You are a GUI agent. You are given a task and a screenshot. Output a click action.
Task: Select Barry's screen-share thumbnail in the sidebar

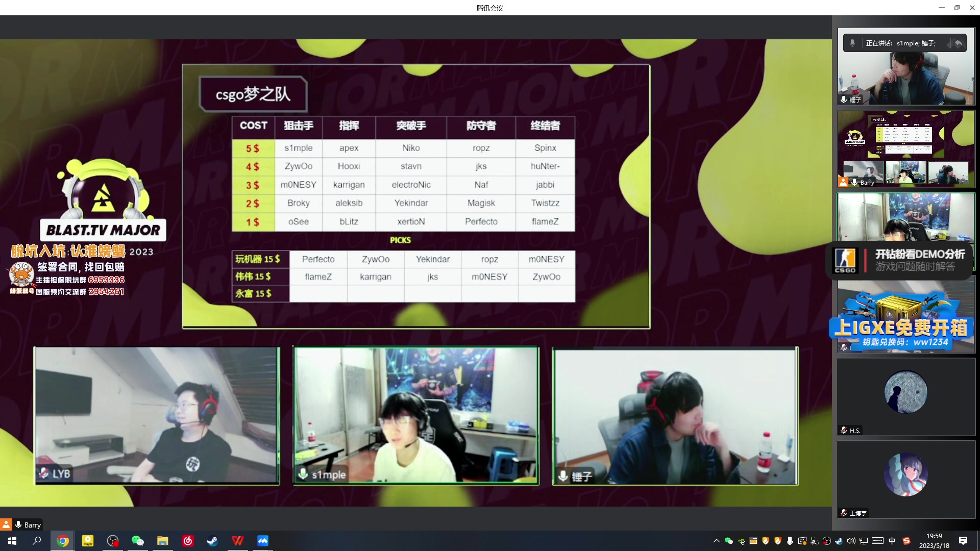tap(905, 148)
